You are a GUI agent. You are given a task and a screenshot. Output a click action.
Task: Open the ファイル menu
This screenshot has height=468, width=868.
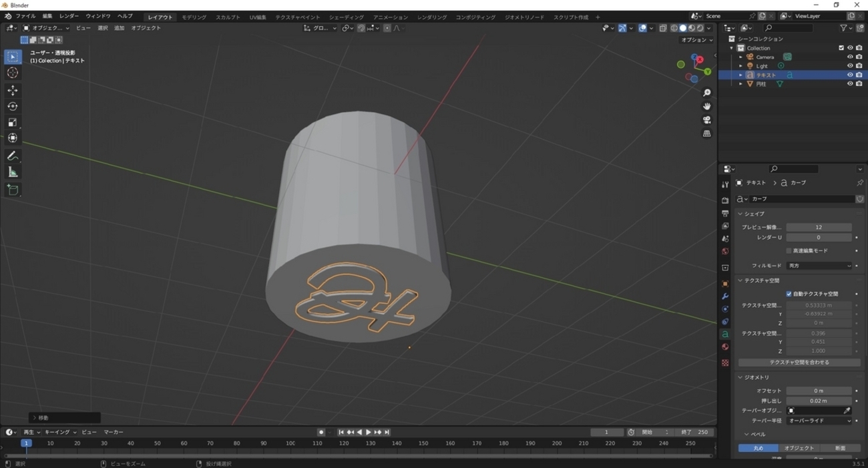click(25, 16)
